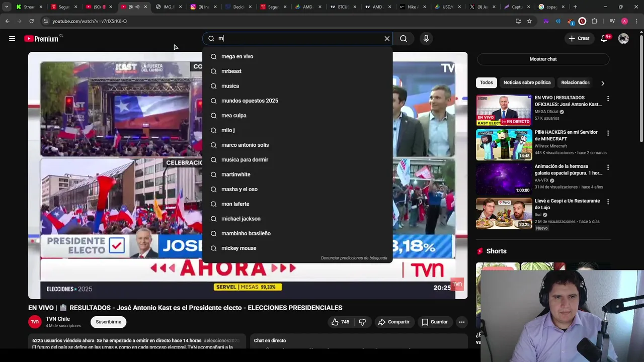
Task: Open MEGA Oficial live results thumbnail
Action: pos(504,110)
